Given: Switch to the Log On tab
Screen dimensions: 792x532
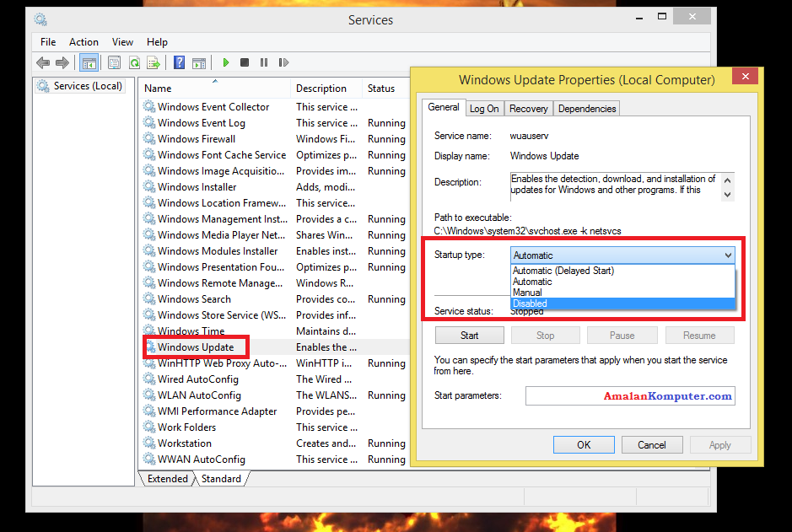Looking at the screenshot, I should click(x=484, y=108).
